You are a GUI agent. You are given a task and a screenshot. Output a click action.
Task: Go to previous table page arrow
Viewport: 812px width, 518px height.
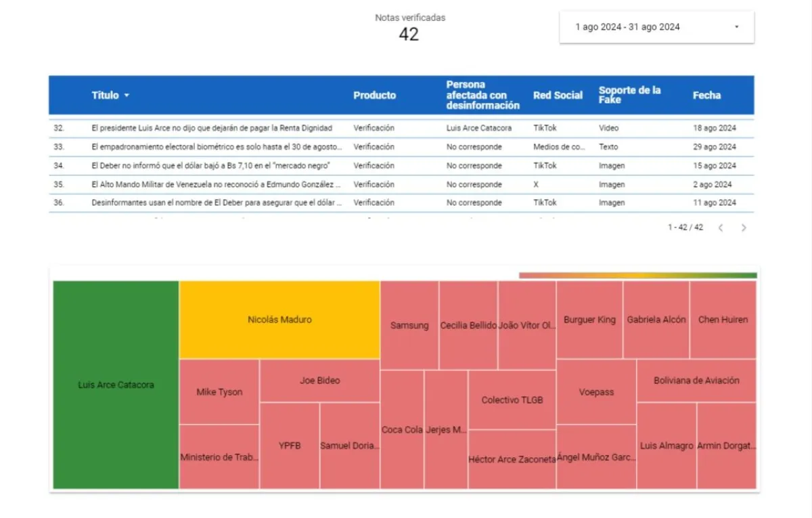[721, 228]
